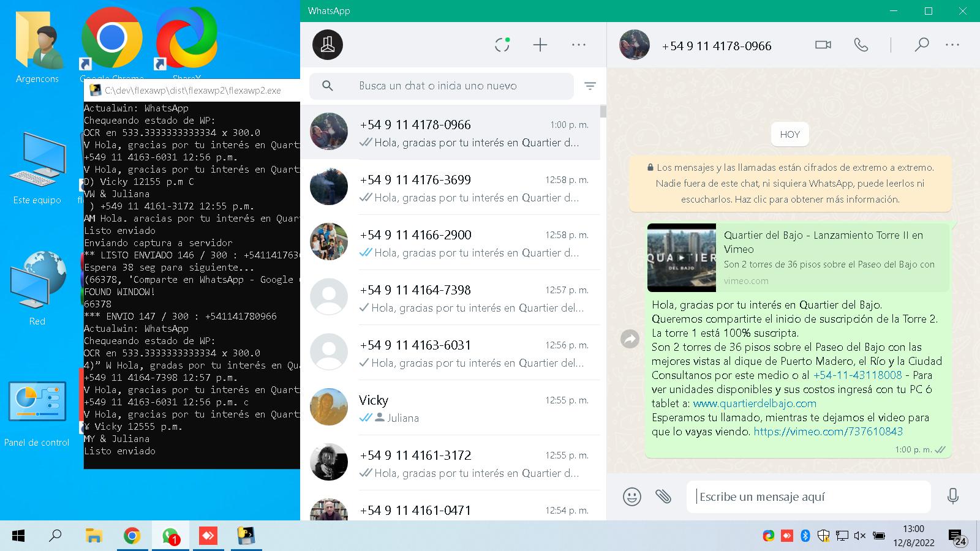
Task: Switch to flexawp2 Python taskbar icon
Action: [x=246, y=536]
